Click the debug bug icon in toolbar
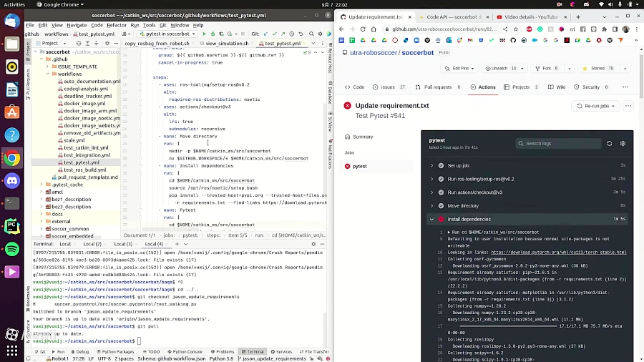The image size is (644, 362). pos(213,34)
